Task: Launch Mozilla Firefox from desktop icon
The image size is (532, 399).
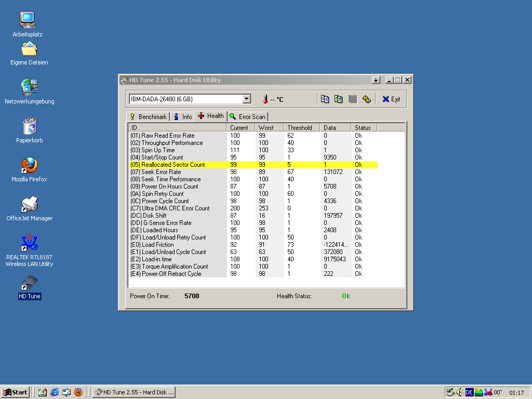Action: (29, 170)
